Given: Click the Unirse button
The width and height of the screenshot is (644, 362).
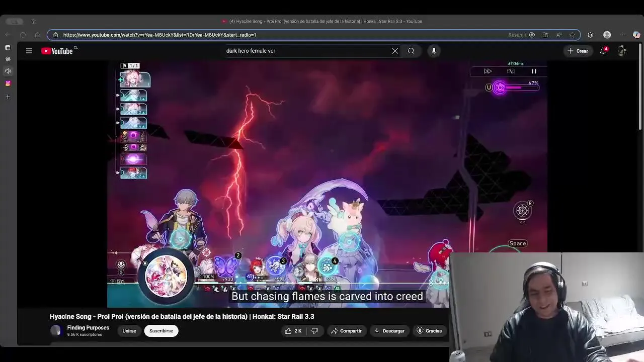Looking at the screenshot, I should tap(129, 331).
